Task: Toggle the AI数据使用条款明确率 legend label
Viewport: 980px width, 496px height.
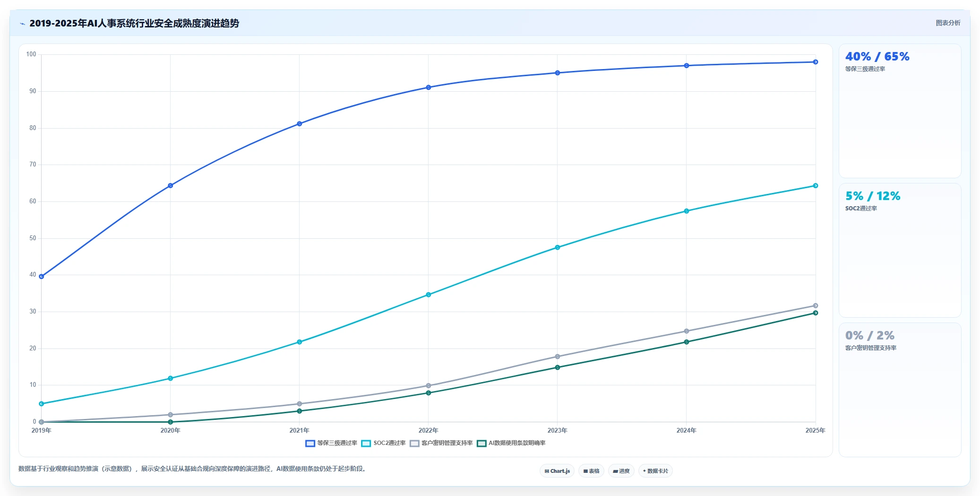Action: [x=517, y=443]
